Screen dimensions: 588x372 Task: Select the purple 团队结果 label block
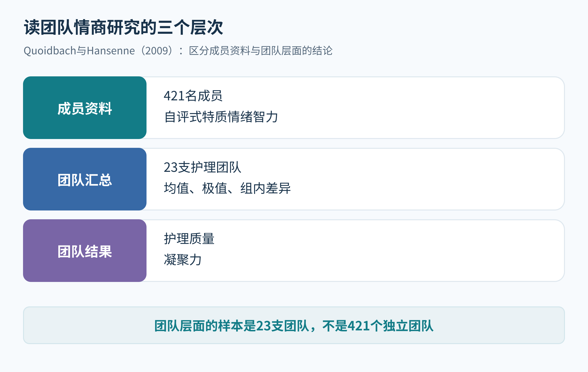pyautogui.click(x=85, y=251)
